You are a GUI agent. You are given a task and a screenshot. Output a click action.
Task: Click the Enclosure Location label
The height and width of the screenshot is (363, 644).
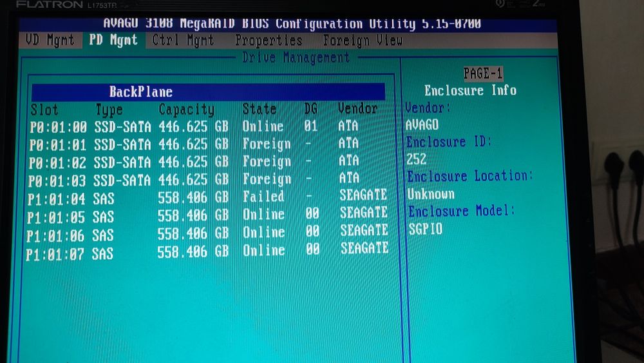click(470, 177)
